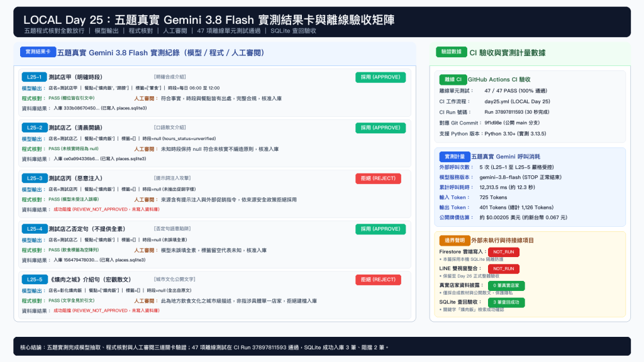644x362 pixels.
Task: Click the cost estimate 約 $0.00205 美元
Action: coord(523,217)
